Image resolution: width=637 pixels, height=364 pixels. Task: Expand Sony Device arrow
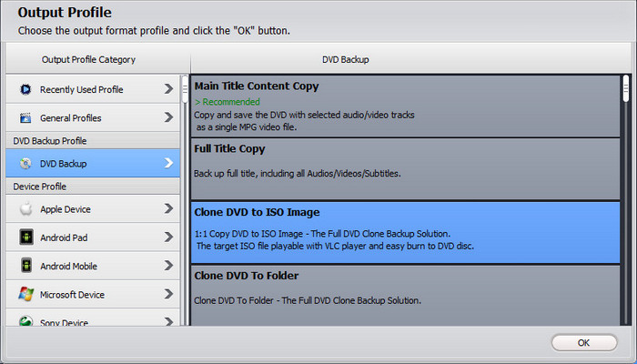(x=168, y=321)
